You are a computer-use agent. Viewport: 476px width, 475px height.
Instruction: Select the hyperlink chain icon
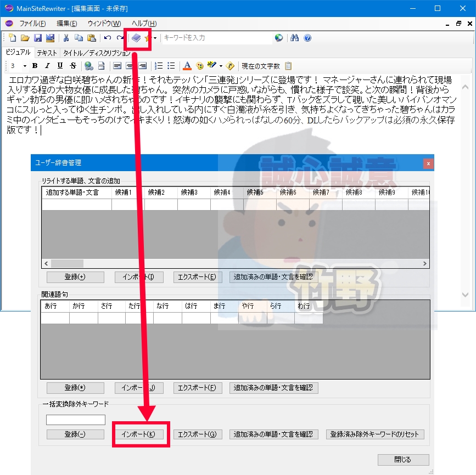89,65
